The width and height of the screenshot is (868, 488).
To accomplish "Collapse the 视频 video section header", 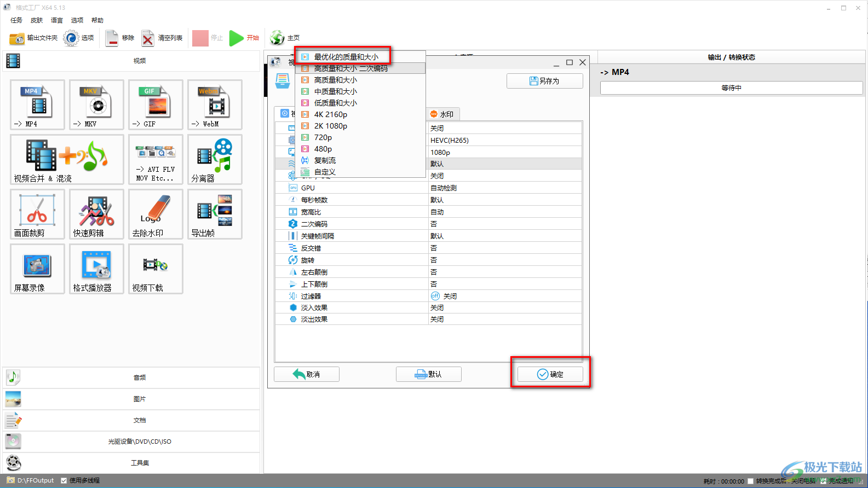I will [131, 61].
